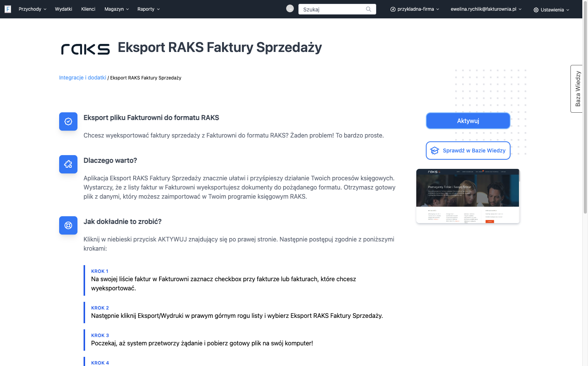
Task: Open the Baza Wiedzy side tab
Action: pos(577,89)
